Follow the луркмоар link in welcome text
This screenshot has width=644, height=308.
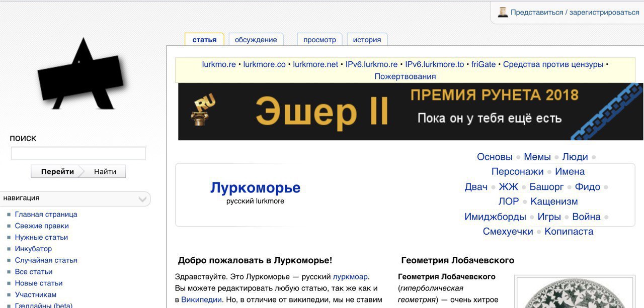tap(350, 277)
